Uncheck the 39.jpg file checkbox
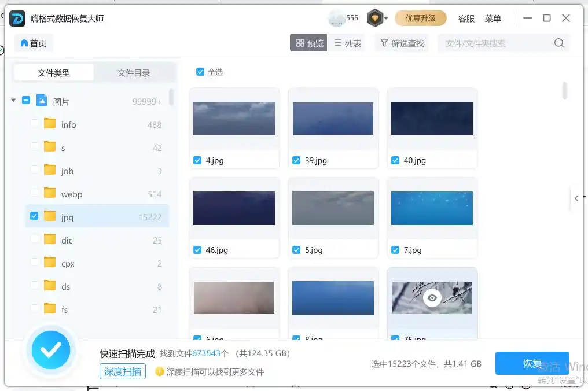Screen dimensions: 588x391 pyautogui.click(x=296, y=160)
